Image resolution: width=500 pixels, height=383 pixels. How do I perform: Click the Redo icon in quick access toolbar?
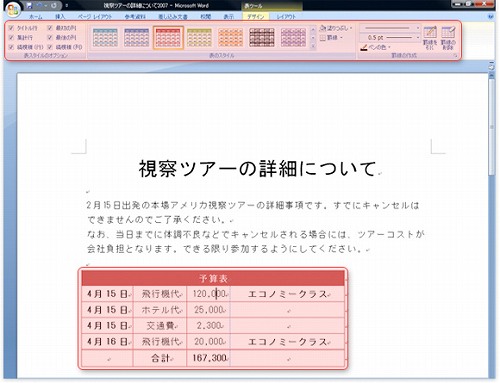[54, 5]
